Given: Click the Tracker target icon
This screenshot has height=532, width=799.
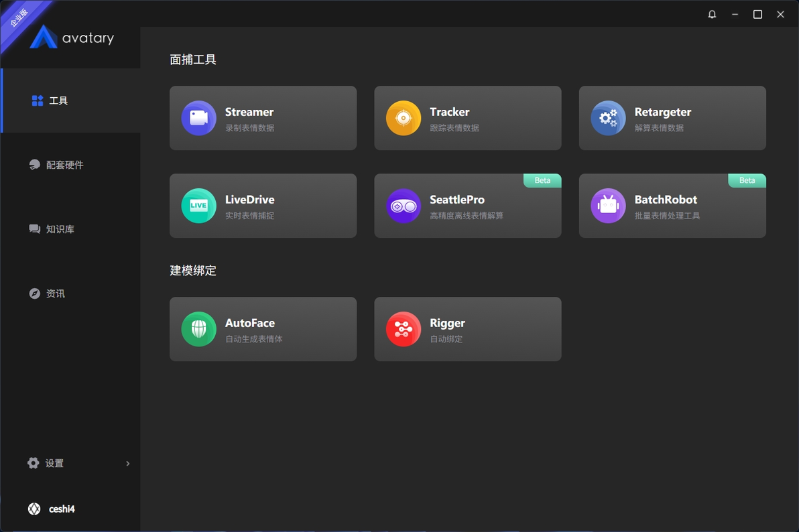Looking at the screenshot, I should 404,118.
